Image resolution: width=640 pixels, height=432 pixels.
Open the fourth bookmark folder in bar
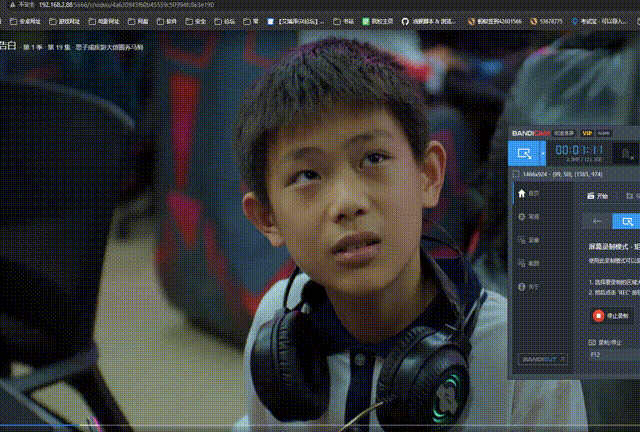pos(138,21)
